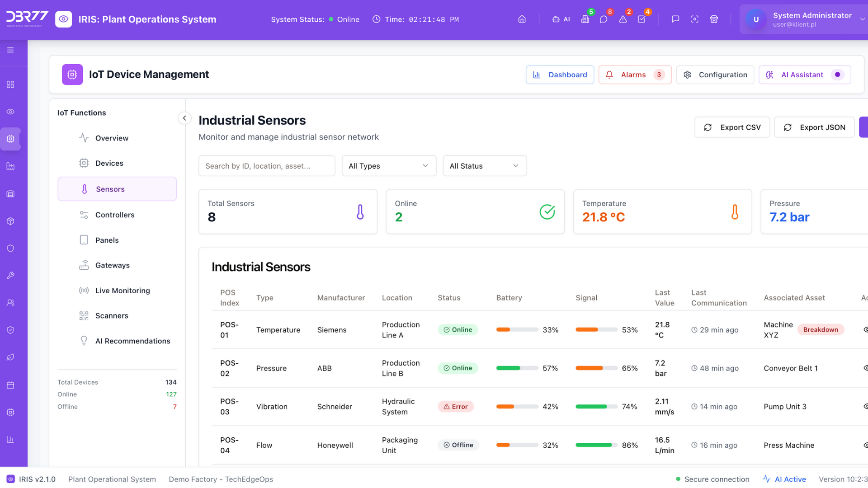
Task: Open Live Monitoring menu item
Action: [x=122, y=291]
